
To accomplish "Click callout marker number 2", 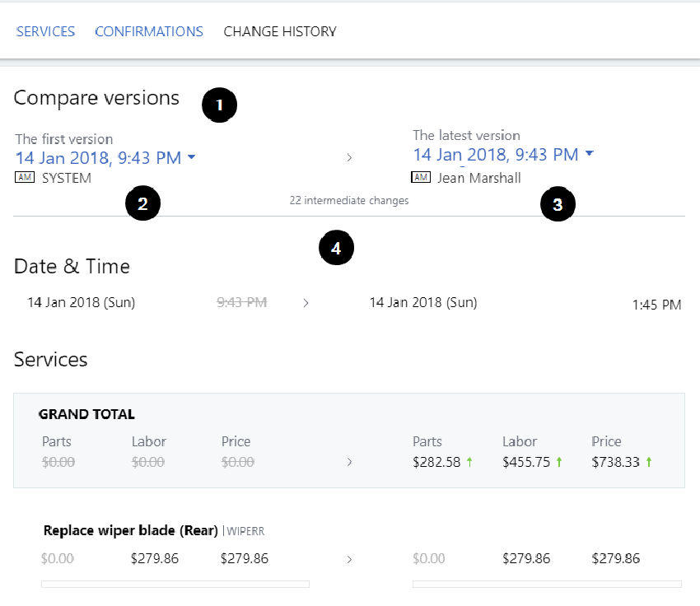I will point(142,204).
